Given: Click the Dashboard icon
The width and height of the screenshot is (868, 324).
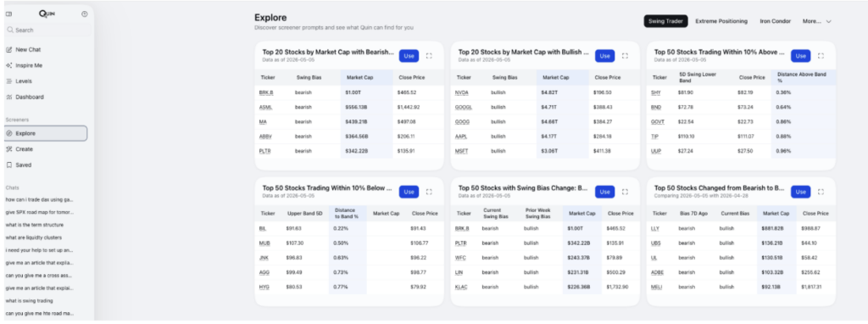Looking at the screenshot, I should pos(8,97).
